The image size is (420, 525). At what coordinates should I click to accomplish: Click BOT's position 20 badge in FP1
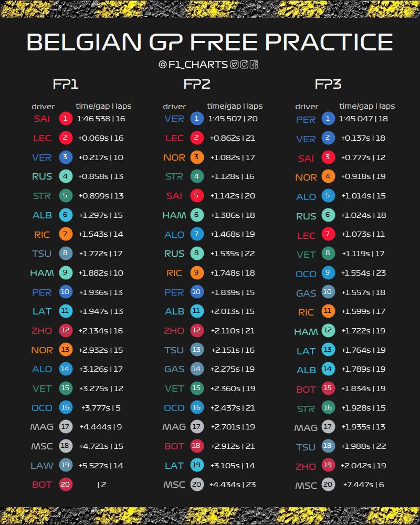(66, 484)
